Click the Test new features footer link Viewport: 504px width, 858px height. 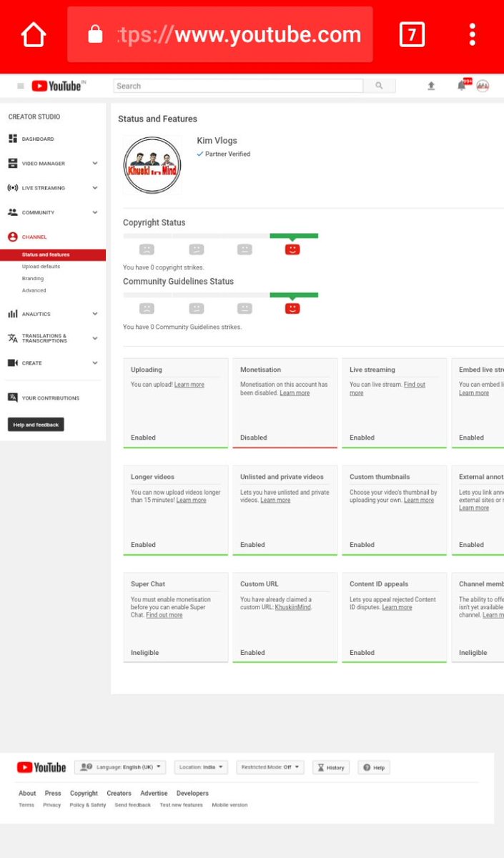click(x=182, y=805)
